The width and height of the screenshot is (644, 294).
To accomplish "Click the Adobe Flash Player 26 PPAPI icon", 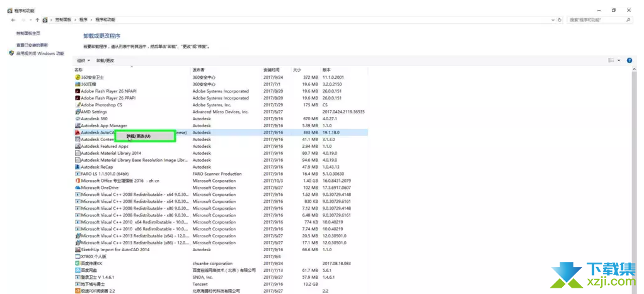I will tap(78, 98).
